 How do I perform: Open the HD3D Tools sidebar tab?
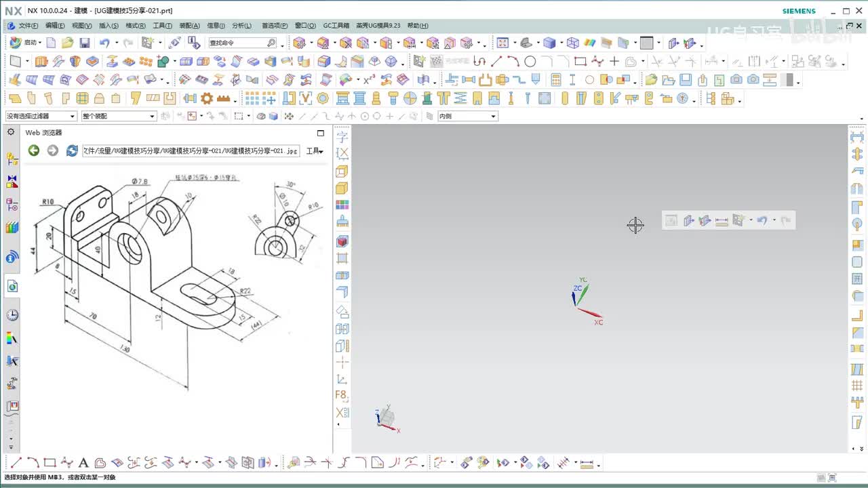click(12, 257)
